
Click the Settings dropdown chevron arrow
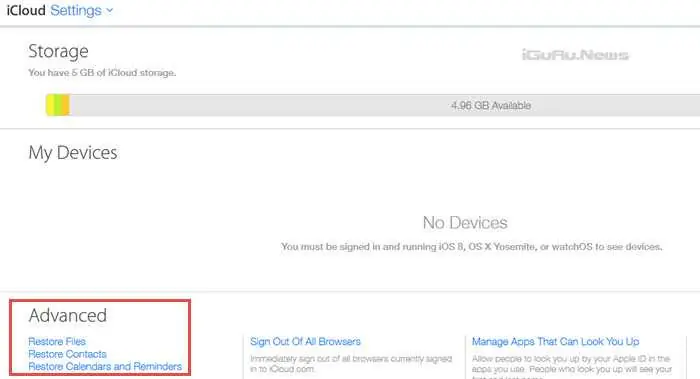click(109, 11)
